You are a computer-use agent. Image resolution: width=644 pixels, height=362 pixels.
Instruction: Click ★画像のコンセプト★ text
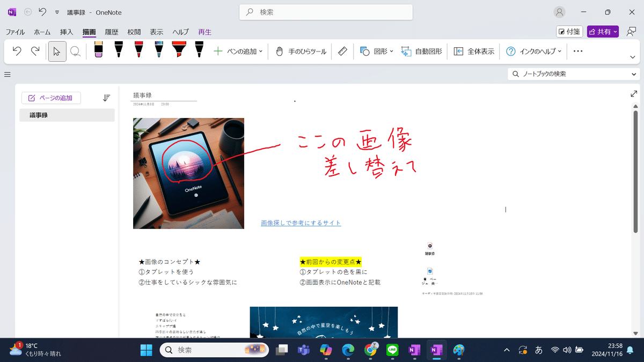click(x=170, y=262)
